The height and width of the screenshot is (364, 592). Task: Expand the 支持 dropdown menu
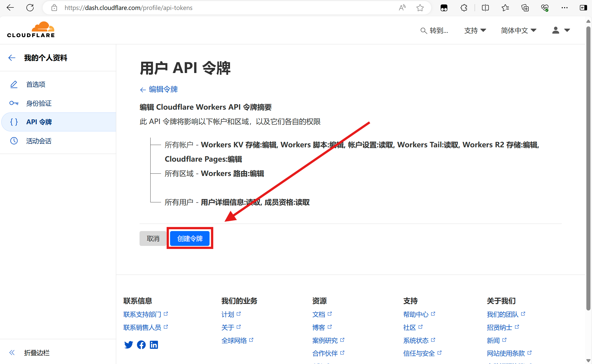coord(475,30)
